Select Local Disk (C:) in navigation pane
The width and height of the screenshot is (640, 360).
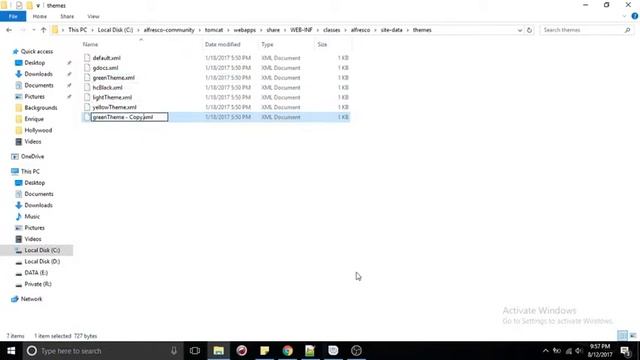tap(42, 250)
